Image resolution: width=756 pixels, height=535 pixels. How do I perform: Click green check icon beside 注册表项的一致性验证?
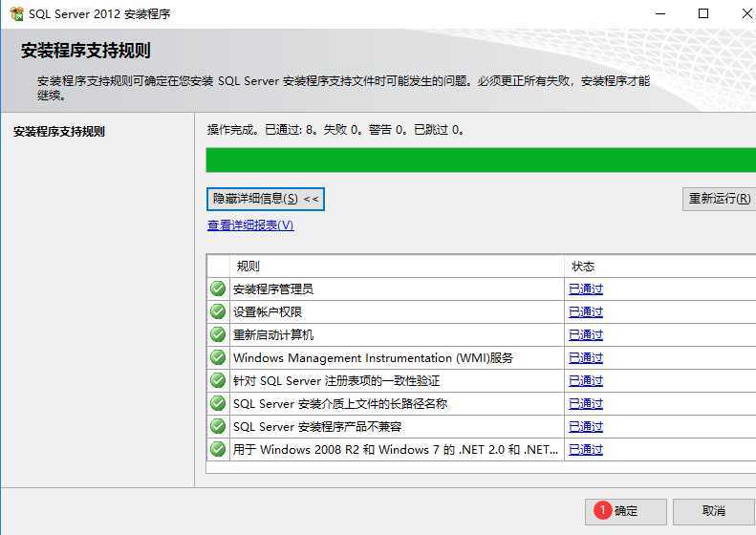[x=218, y=380]
